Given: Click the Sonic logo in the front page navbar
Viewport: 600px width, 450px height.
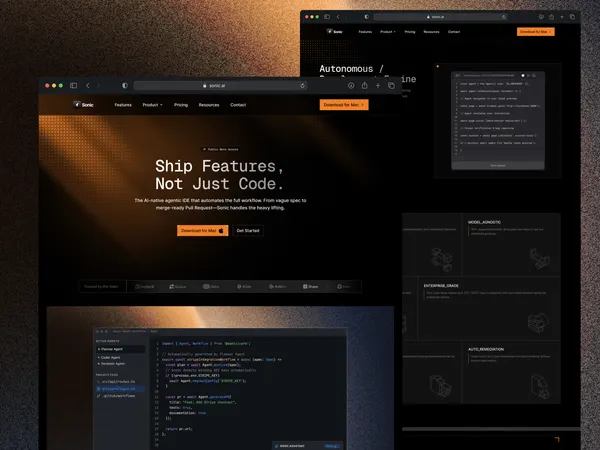Looking at the screenshot, I should tap(83, 104).
